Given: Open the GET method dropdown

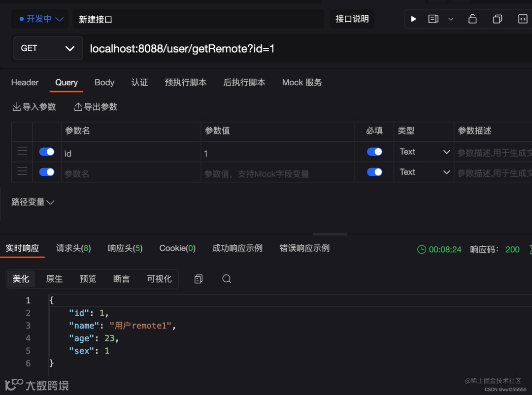Looking at the screenshot, I should pos(48,48).
